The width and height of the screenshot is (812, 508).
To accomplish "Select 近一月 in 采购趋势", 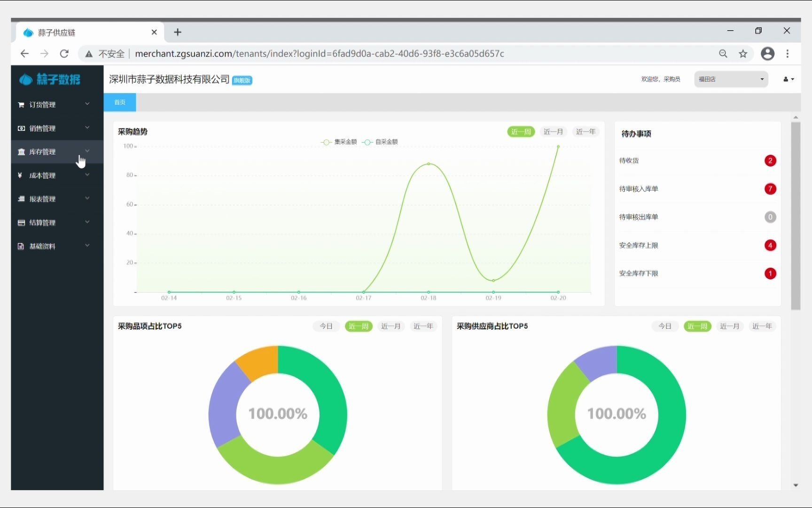I will [553, 132].
